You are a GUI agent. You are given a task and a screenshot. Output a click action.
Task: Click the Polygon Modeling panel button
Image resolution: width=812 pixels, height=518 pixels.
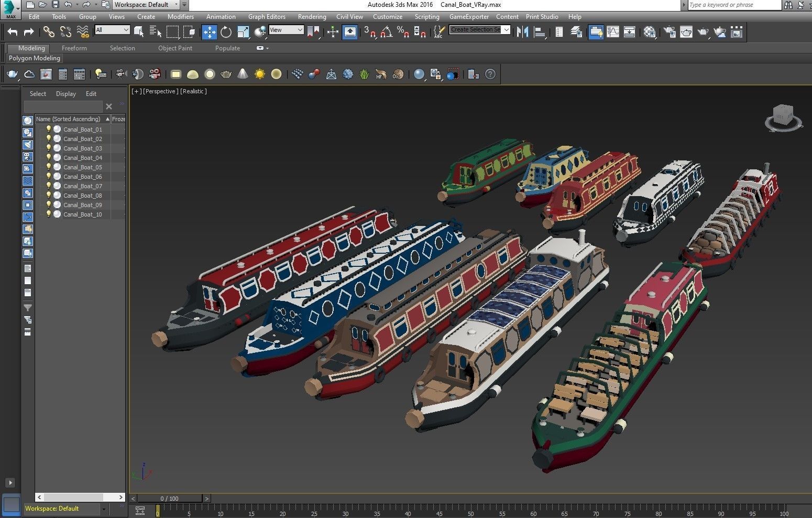click(x=35, y=58)
